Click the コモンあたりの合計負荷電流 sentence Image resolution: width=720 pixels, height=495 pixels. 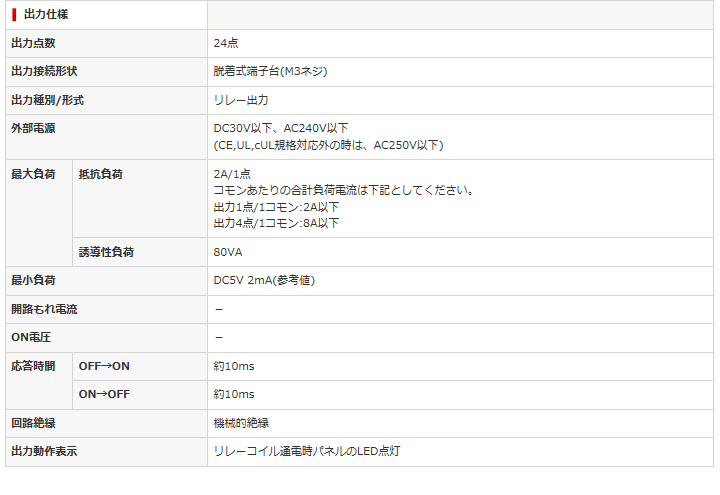click(x=344, y=190)
